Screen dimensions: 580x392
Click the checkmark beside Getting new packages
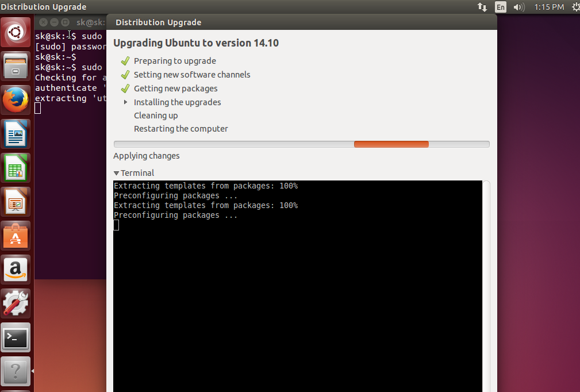coord(125,89)
